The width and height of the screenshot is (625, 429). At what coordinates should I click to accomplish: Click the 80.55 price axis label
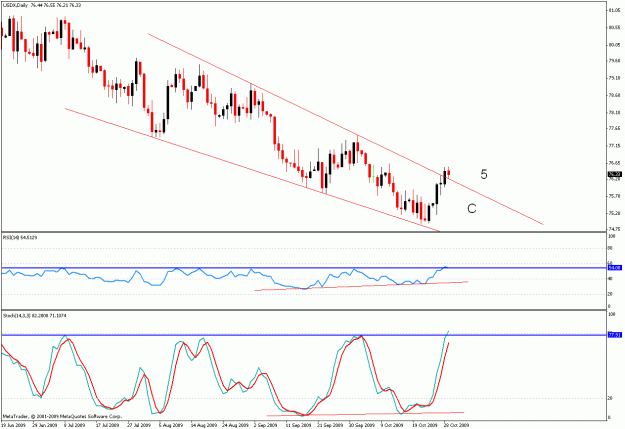614,28
